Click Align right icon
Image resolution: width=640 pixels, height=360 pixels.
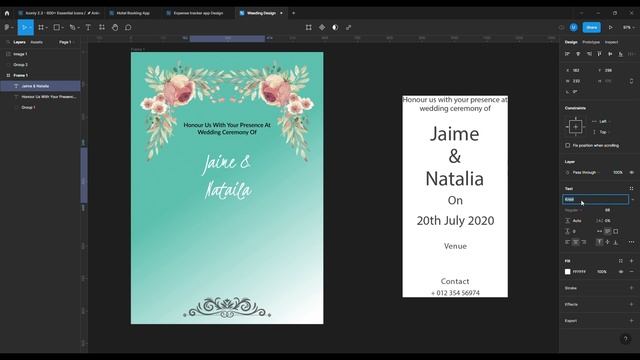[589, 54]
